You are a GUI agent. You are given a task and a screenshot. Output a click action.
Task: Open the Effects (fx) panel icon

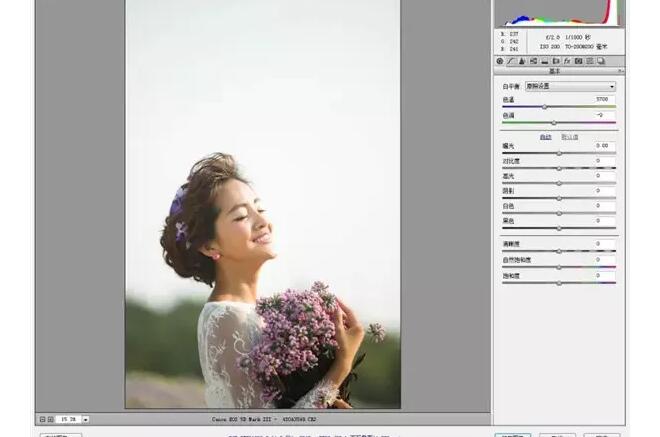(x=566, y=61)
